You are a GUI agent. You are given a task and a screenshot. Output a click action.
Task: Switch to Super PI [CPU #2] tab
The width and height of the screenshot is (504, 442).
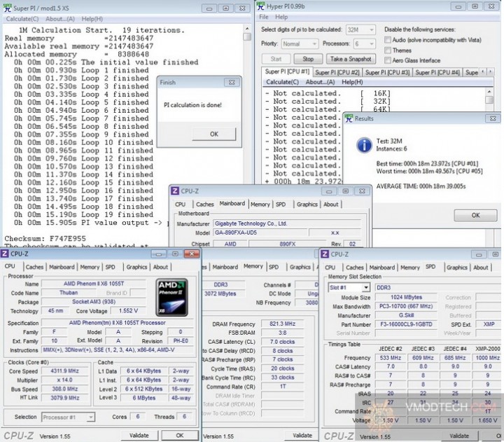tap(337, 72)
